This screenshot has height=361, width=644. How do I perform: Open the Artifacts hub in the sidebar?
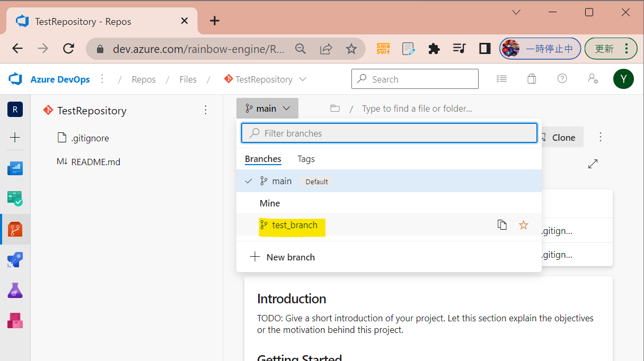point(15,321)
